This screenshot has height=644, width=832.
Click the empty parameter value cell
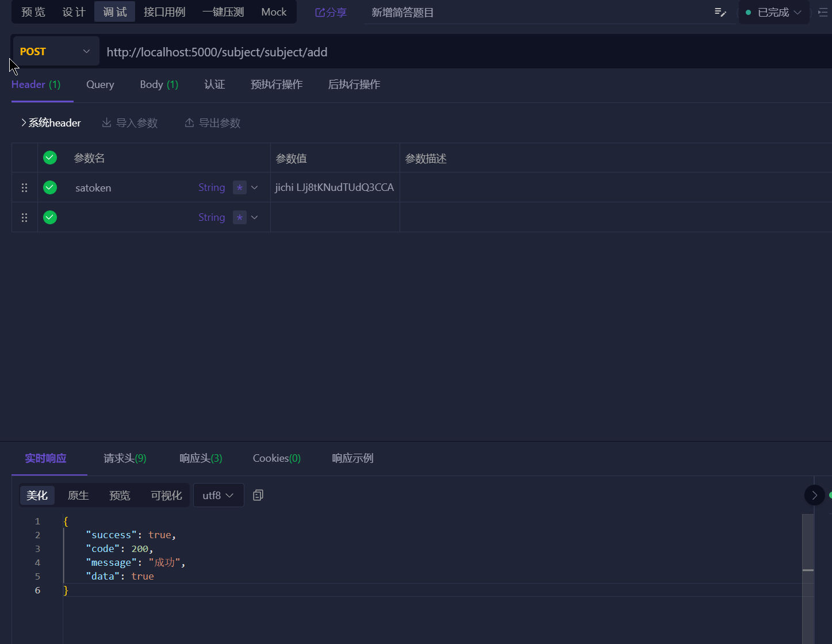coord(335,217)
